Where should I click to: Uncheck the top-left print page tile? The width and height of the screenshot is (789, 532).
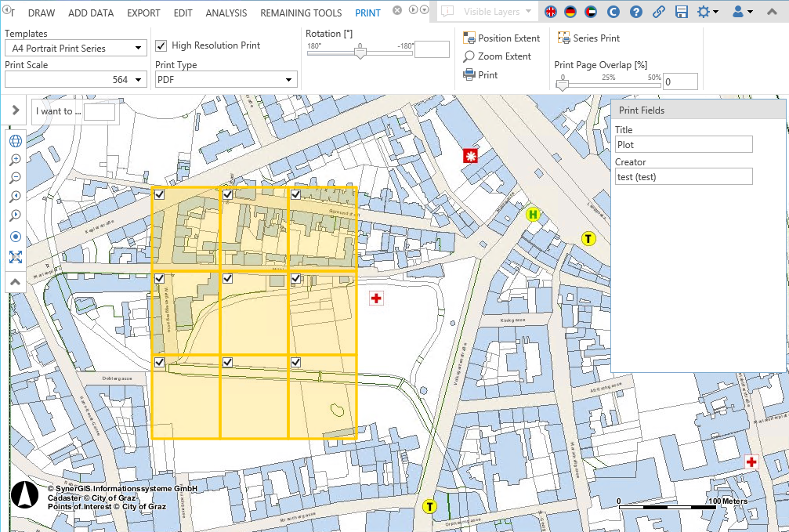tap(160, 194)
